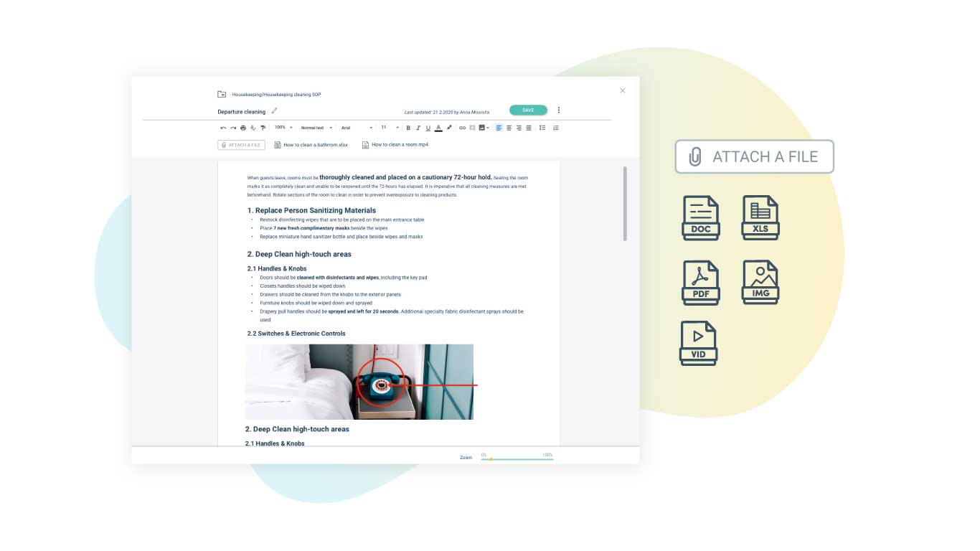This screenshot has width=980, height=551.
Task: Click the add comment icon
Action: tap(472, 128)
